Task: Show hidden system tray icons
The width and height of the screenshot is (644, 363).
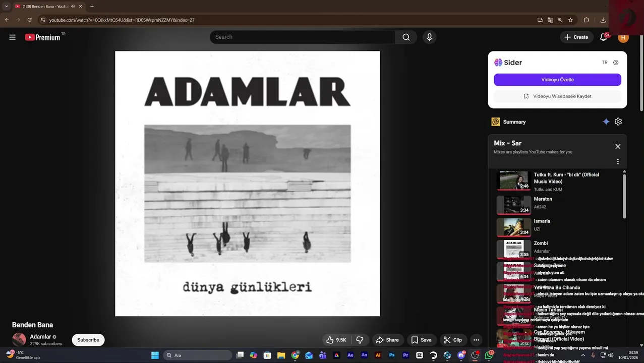Action: [x=583, y=355]
